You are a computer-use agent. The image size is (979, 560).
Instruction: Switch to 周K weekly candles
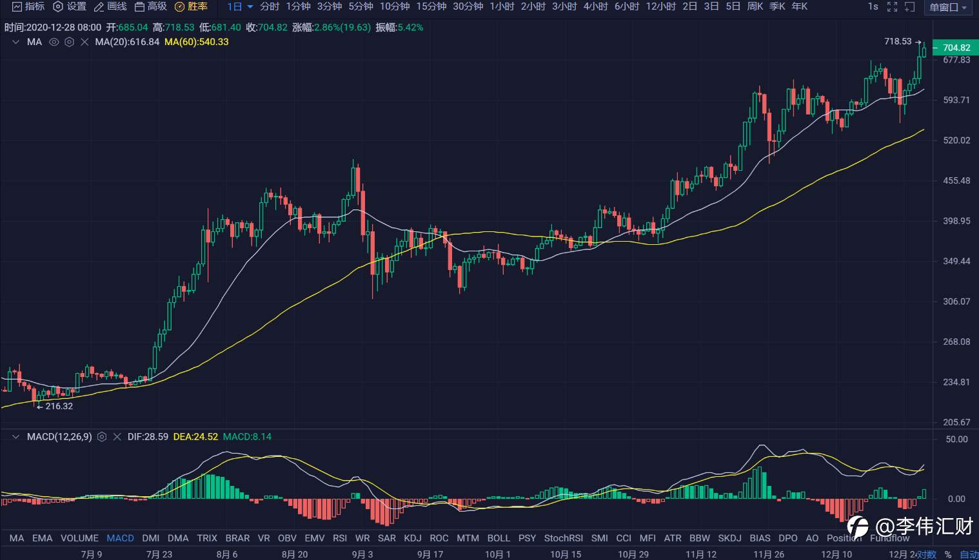(755, 6)
